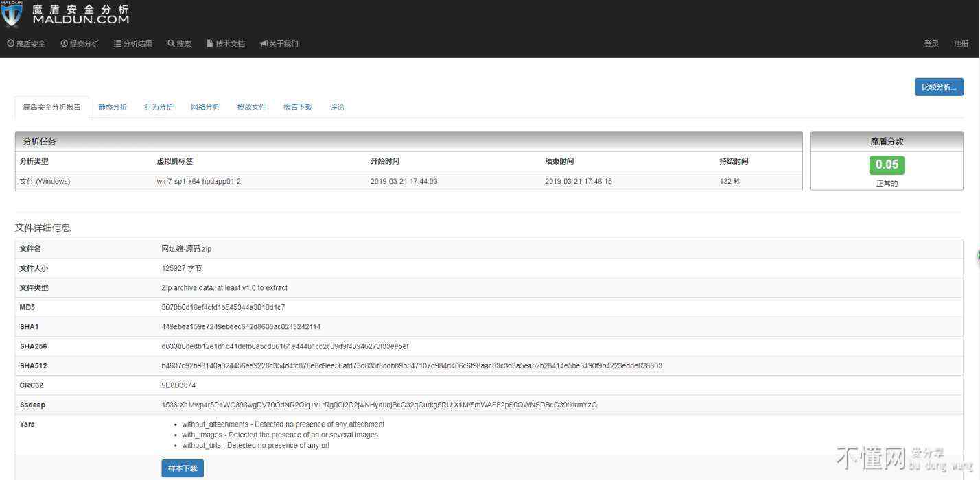Click the MD5 hash value text
The image size is (980, 480).
[223, 307]
